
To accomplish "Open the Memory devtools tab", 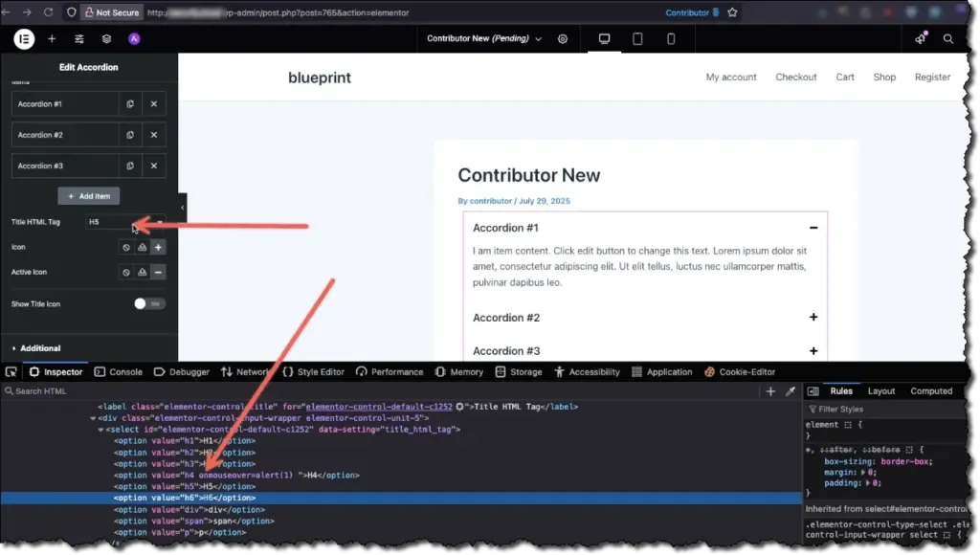I will [x=459, y=372].
